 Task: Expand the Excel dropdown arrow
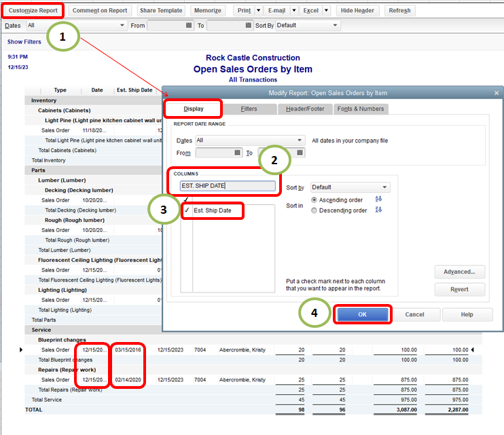[x=326, y=10]
